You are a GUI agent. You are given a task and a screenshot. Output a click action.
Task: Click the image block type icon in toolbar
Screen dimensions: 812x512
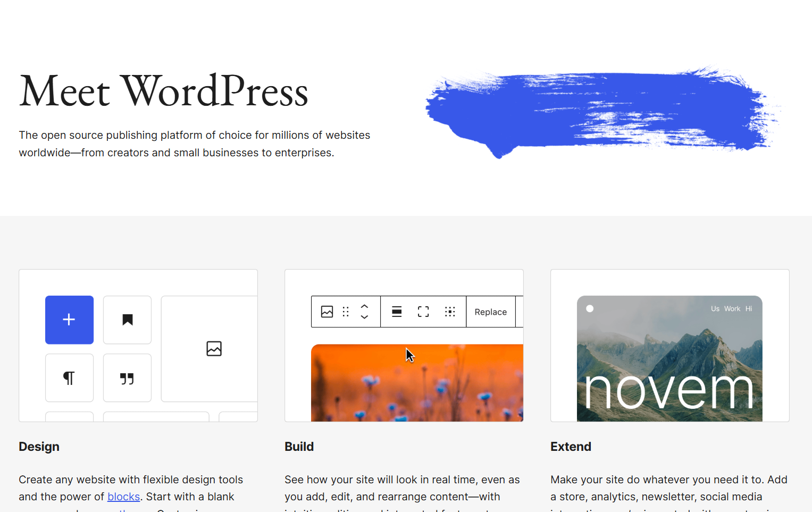(327, 312)
